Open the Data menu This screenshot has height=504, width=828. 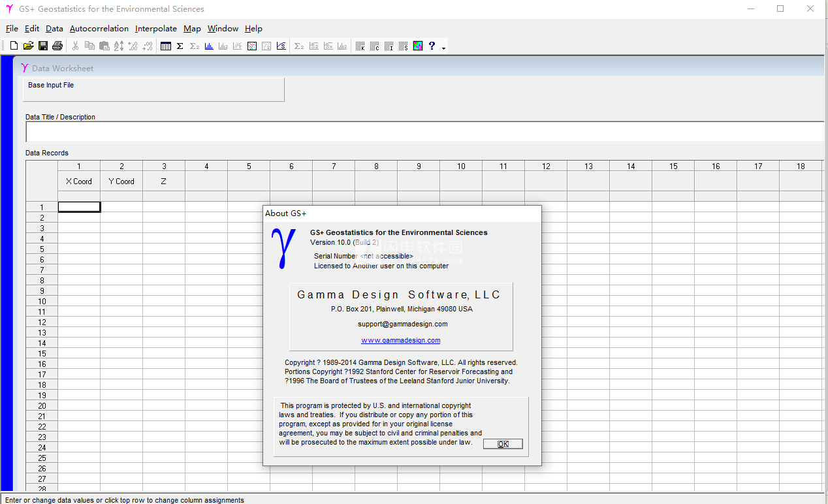click(54, 29)
